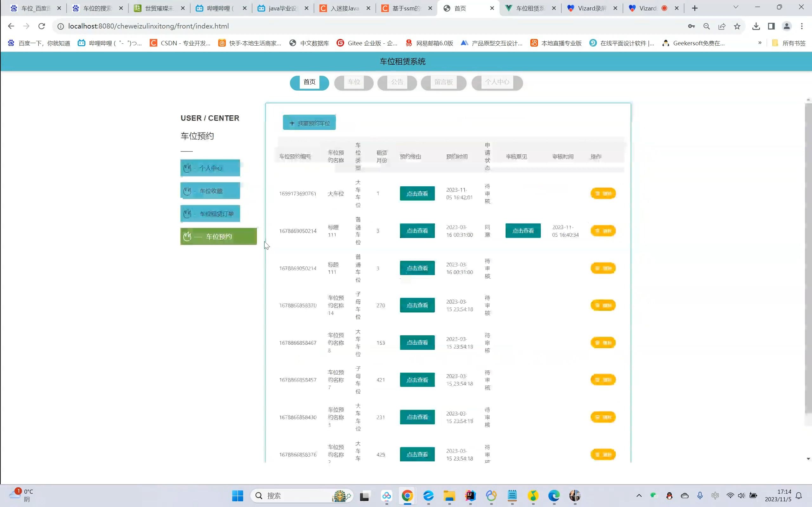Open the browser downloads icon

[756, 26]
